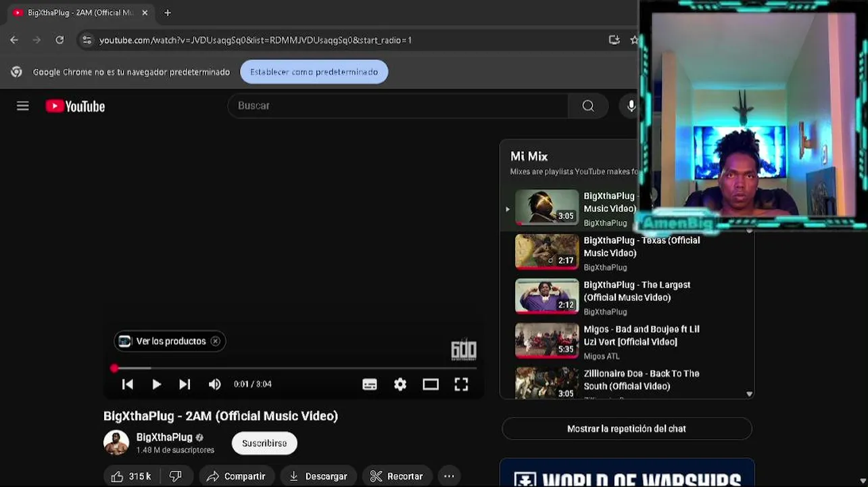This screenshot has width=868, height=487.
Task: Skip to next video
Action: click(185, 384)
